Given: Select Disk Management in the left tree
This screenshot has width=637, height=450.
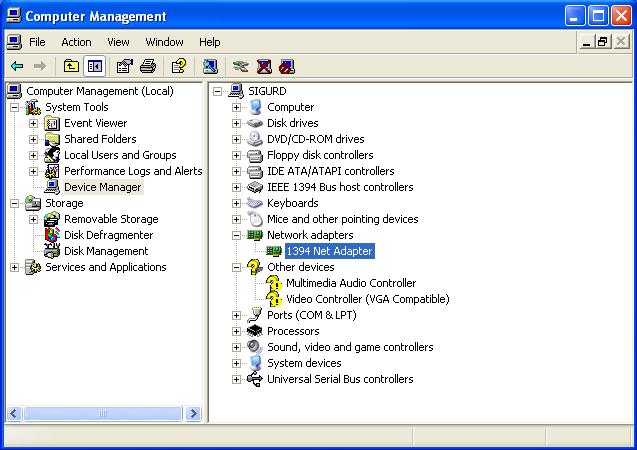Looking at the screenshot, I should pos(106,251).
